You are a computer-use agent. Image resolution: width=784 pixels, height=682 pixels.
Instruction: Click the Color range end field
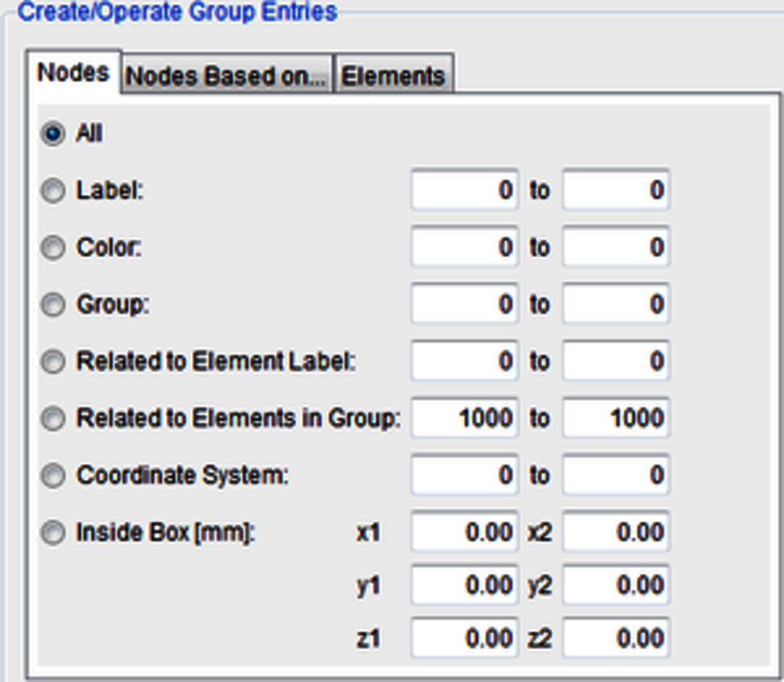tap(615, 247)
